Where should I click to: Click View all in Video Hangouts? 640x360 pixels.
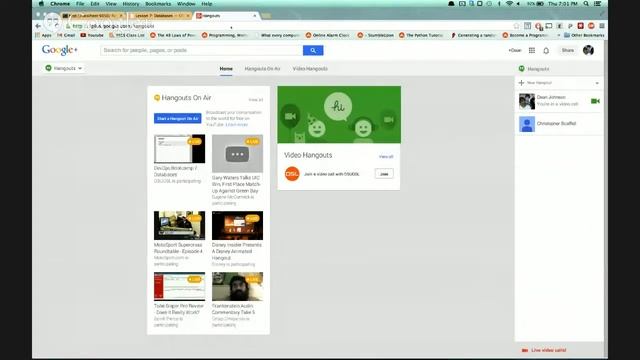click(x=386, y=156)
